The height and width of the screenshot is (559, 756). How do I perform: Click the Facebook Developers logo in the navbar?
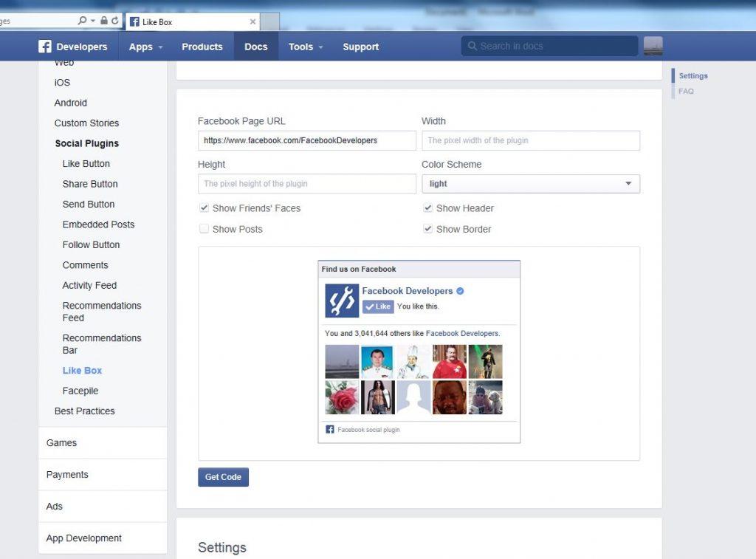coord(44,46)
